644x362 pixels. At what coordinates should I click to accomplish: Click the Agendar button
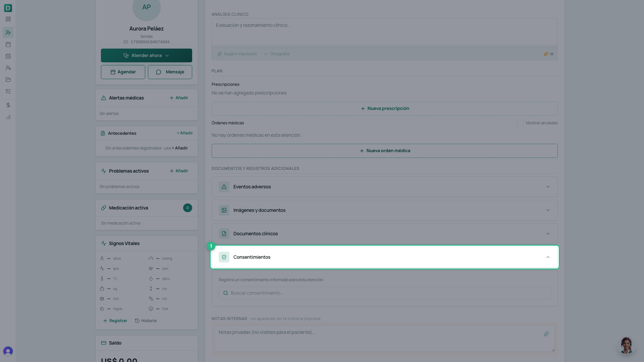(123, 72)
